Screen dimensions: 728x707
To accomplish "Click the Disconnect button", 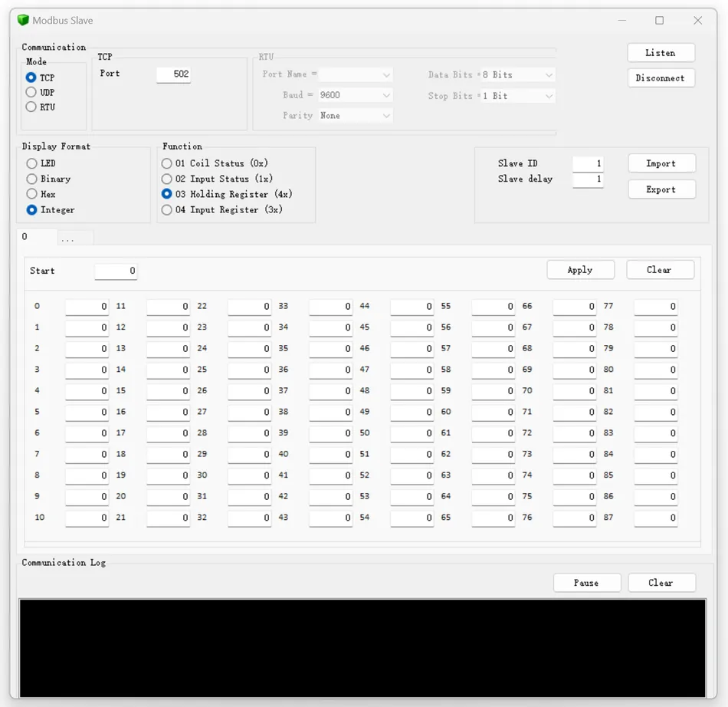I will (x=661, y=78).
